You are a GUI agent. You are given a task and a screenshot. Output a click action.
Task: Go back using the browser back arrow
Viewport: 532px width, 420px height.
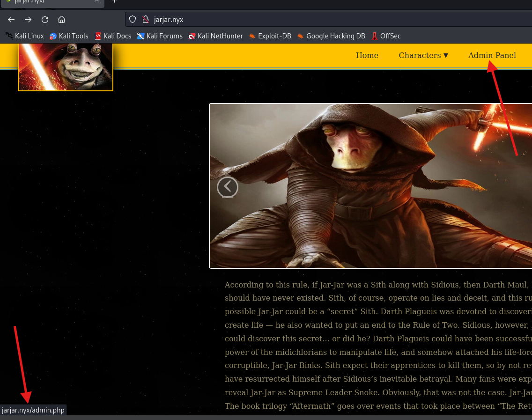[11, 20]
